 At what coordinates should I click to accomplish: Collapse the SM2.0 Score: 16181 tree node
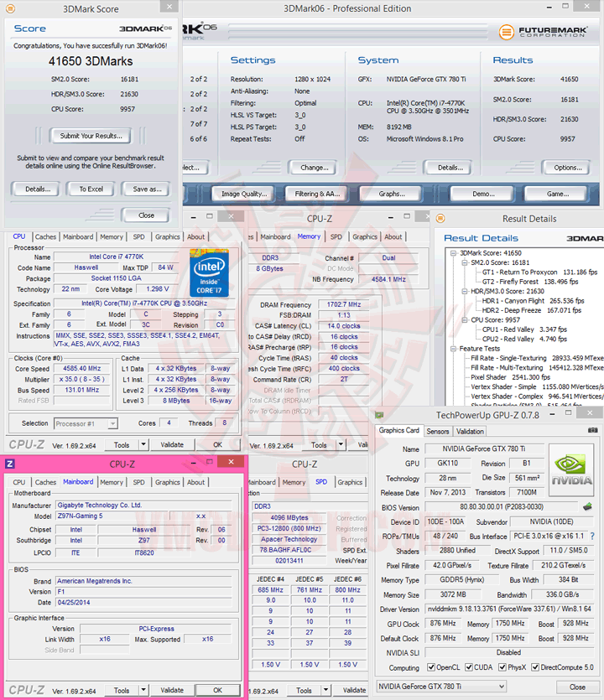(x=464, y=262)
